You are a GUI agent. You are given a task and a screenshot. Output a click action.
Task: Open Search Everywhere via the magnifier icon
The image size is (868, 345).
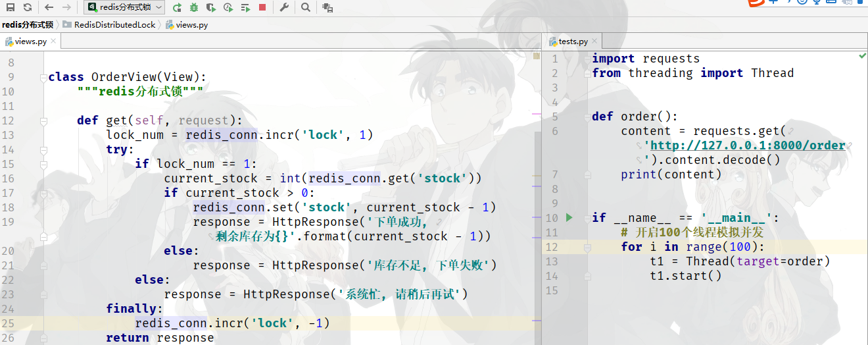[x=306, y=7]
